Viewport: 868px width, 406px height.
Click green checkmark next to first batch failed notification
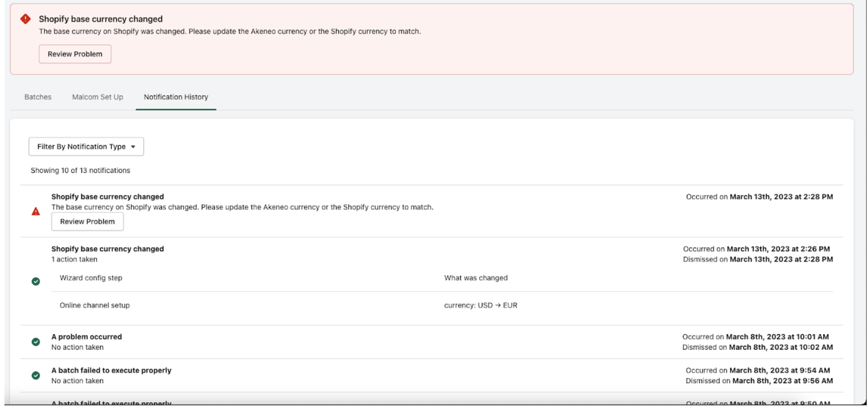coord(36,375)
